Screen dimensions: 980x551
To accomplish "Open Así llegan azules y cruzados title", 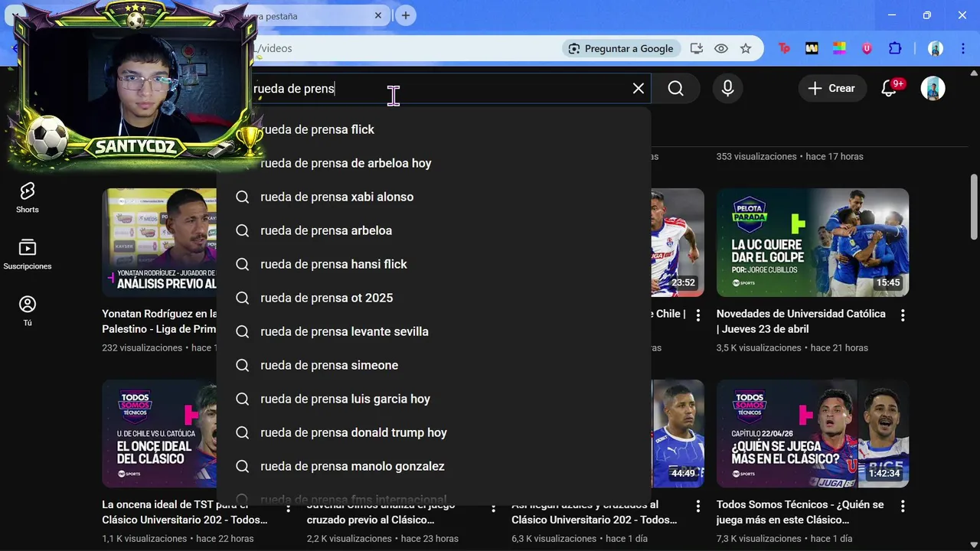I will (x=594, y=513).
